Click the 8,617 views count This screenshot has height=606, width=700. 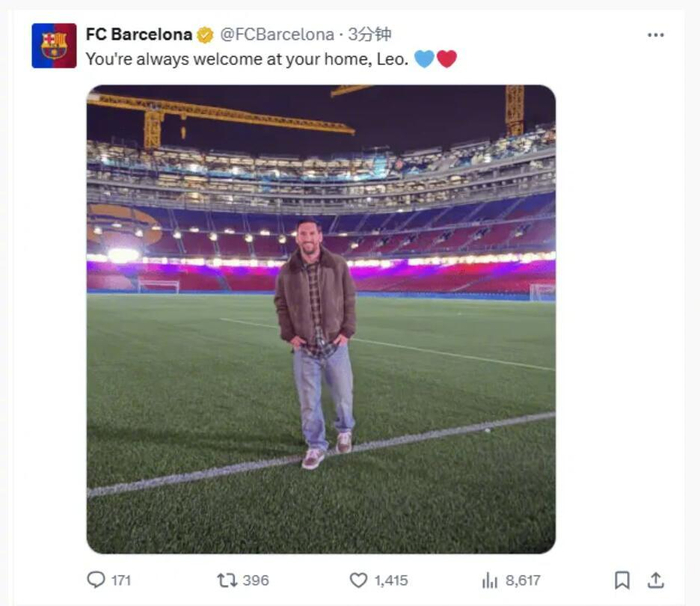523,580
